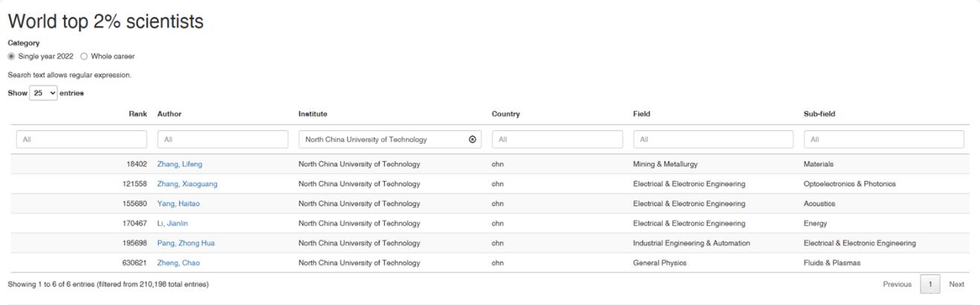Open author link Zheng, Chao
This screenshot has height=305, width=980.
point(178,263)
